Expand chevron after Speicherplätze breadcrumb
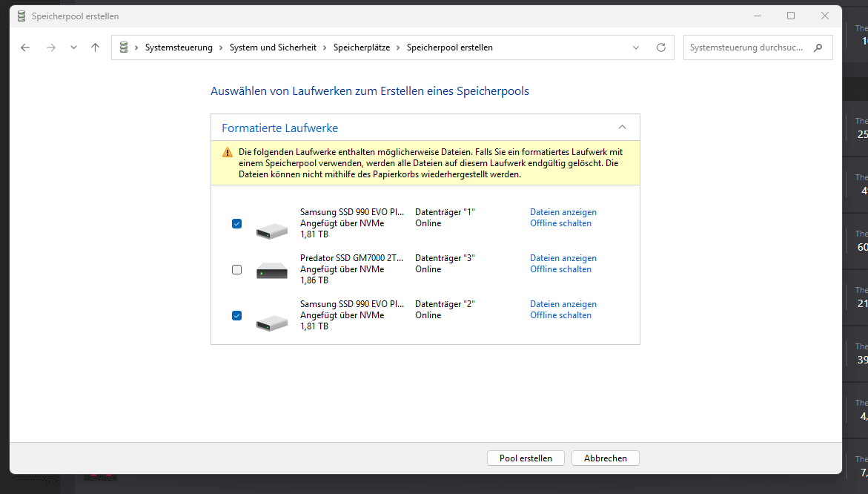868x494 pixels. point(398,47)
